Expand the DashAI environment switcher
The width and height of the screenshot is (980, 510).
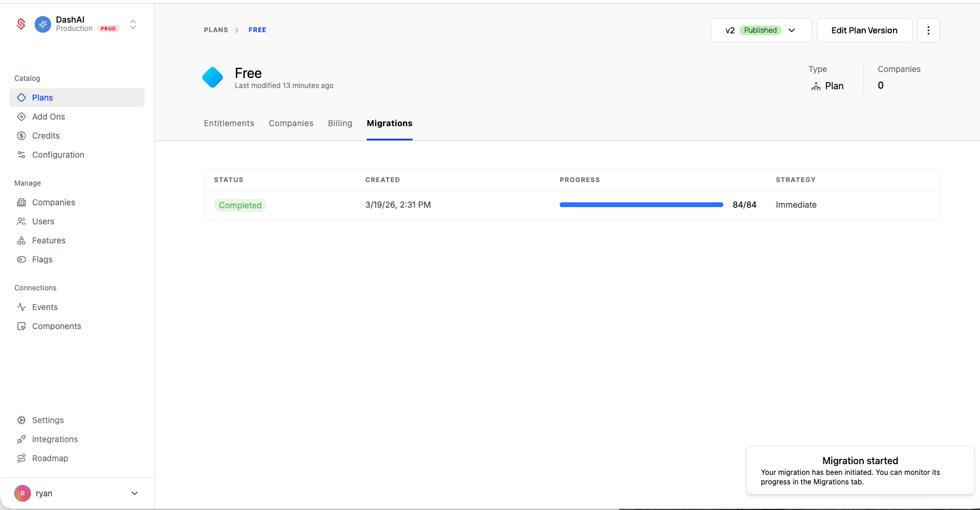point(133,24)
